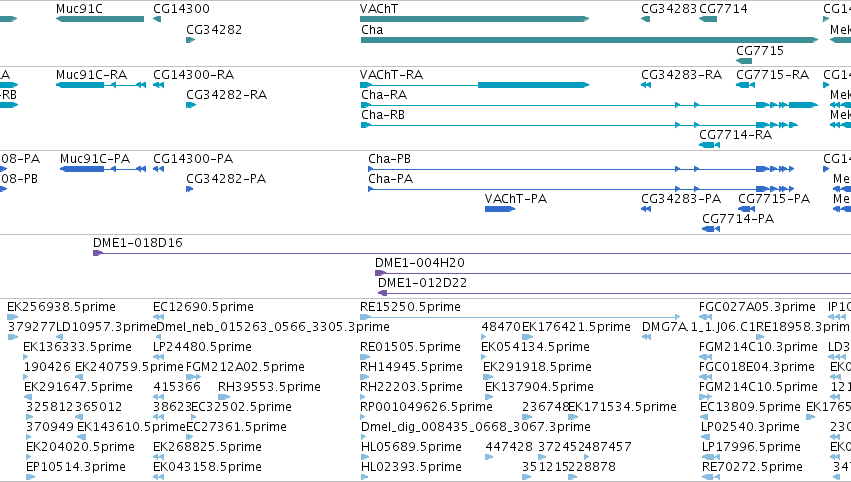Select the CG7714-RA transcript glyph
Image resolution: width=851 pixels, height=482 pixels.
pyautogui.click(x=709, y=145)
